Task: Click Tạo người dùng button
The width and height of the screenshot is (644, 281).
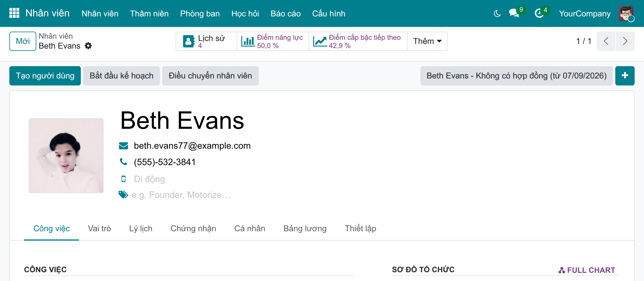Action: (45, 76)
